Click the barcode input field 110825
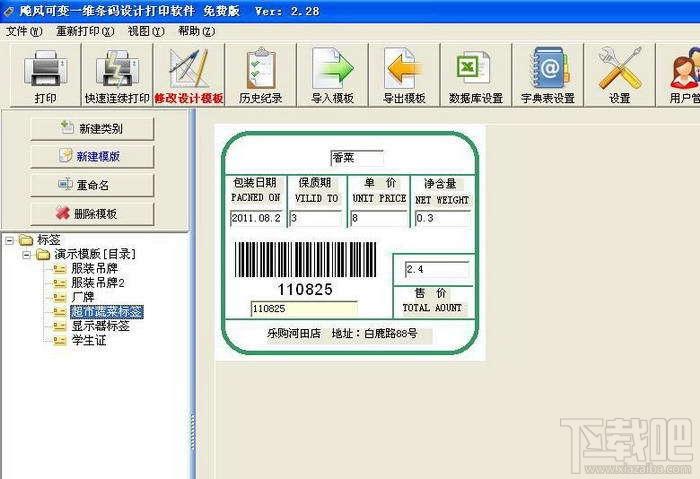 [304, 309]
